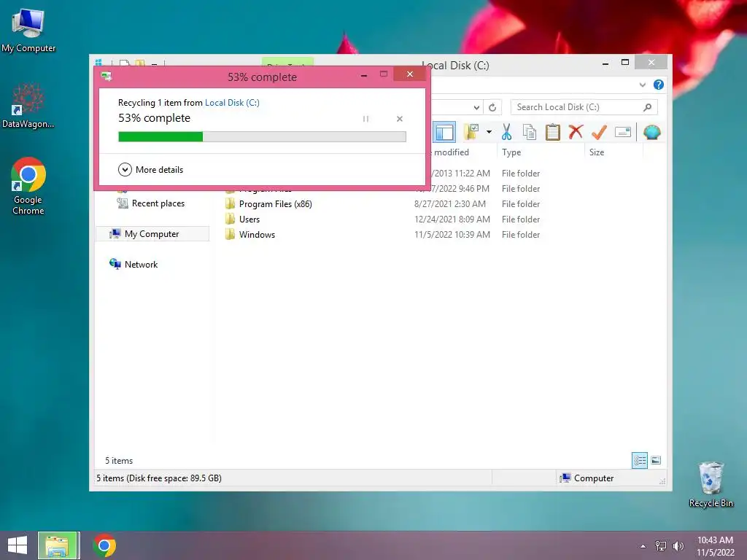Click the folder options icon with checkmark

471,132
